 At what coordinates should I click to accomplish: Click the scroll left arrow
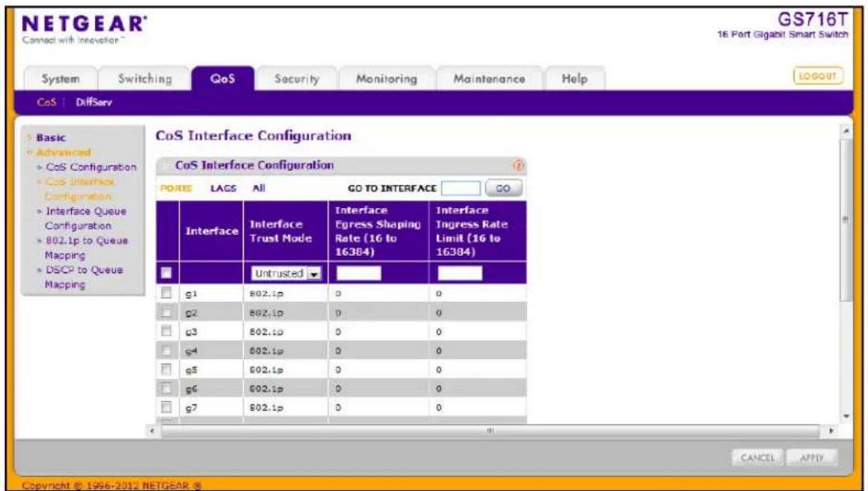152,430
